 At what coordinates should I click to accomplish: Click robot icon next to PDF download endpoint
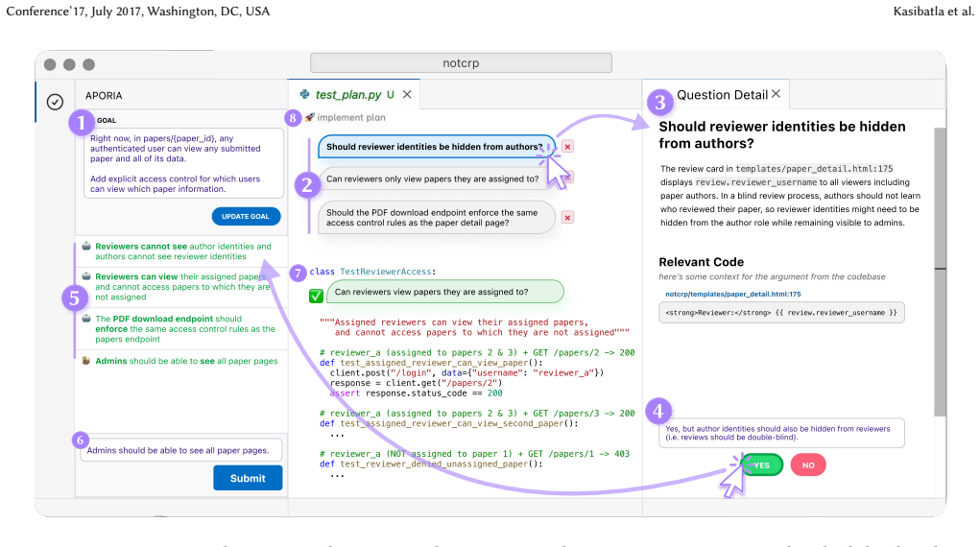[87, 319]
